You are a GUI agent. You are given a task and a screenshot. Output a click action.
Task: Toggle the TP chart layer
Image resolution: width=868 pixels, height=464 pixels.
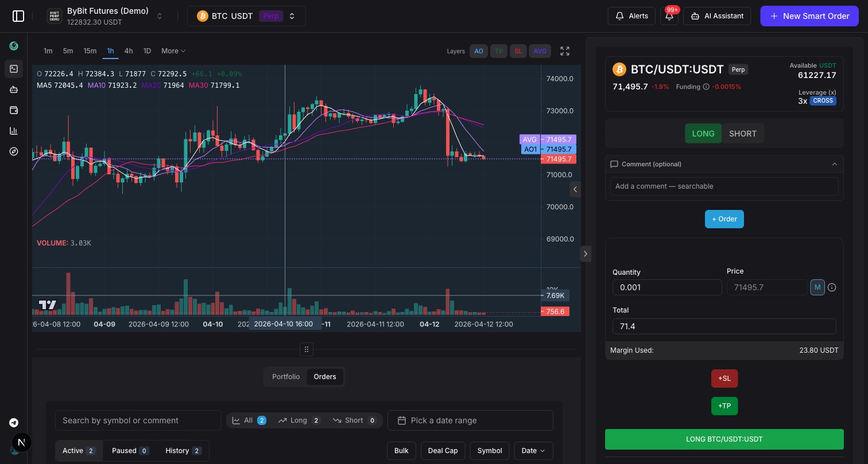pyautogui.click(x=499, y=51)
